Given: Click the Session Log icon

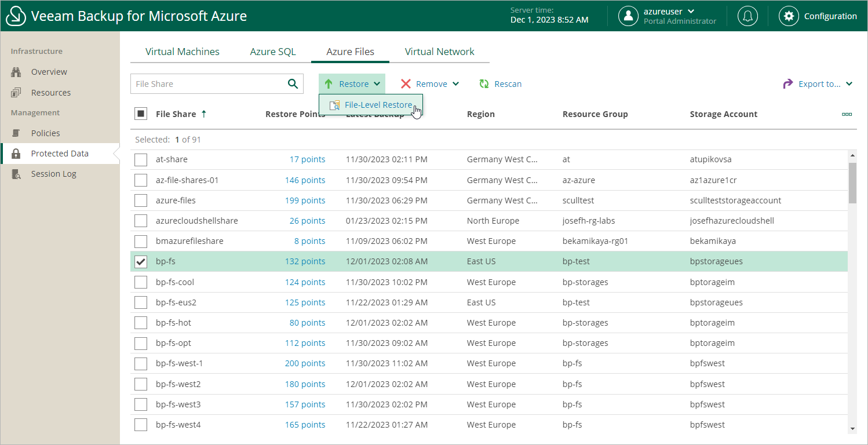Looking at the screenshot, I should (16, 174).
